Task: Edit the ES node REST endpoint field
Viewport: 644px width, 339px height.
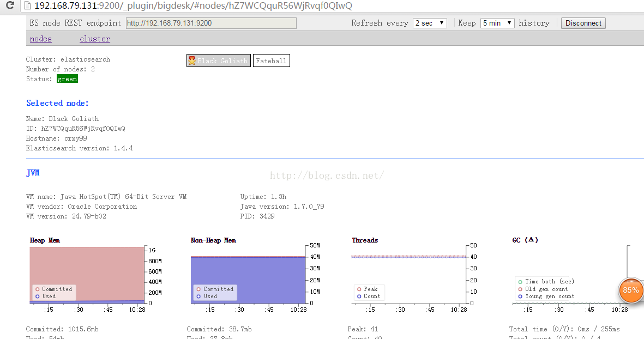Action: [211, 23]
